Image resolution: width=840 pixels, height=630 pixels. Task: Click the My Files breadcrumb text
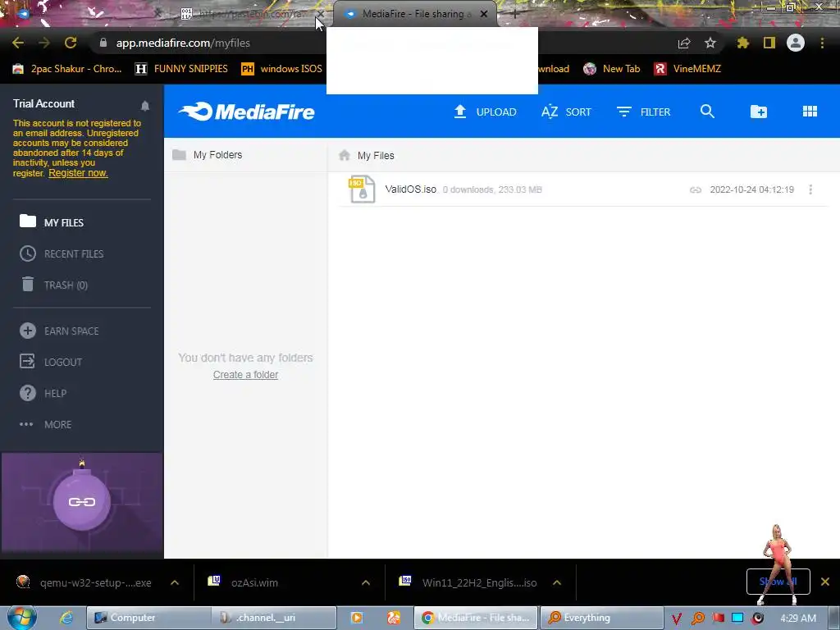[x=376, y=155]
